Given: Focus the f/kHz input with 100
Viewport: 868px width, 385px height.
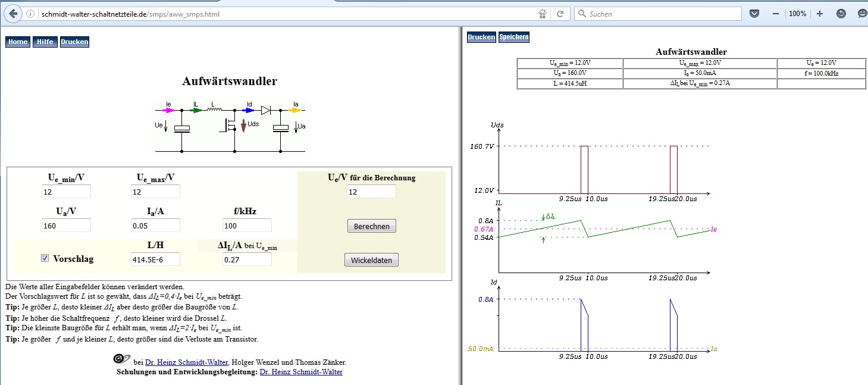Looking at the screenshot, I should tap(247, 226).
